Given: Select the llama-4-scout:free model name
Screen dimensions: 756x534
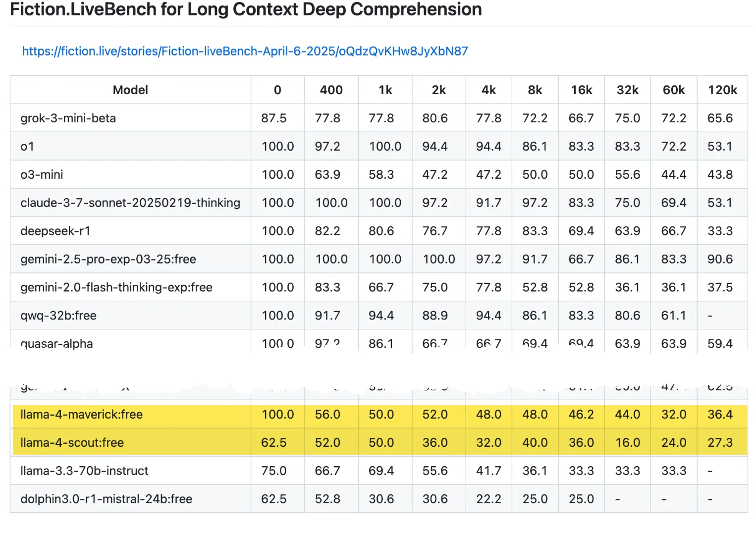Looking at the screenshot, I should 72,442.
